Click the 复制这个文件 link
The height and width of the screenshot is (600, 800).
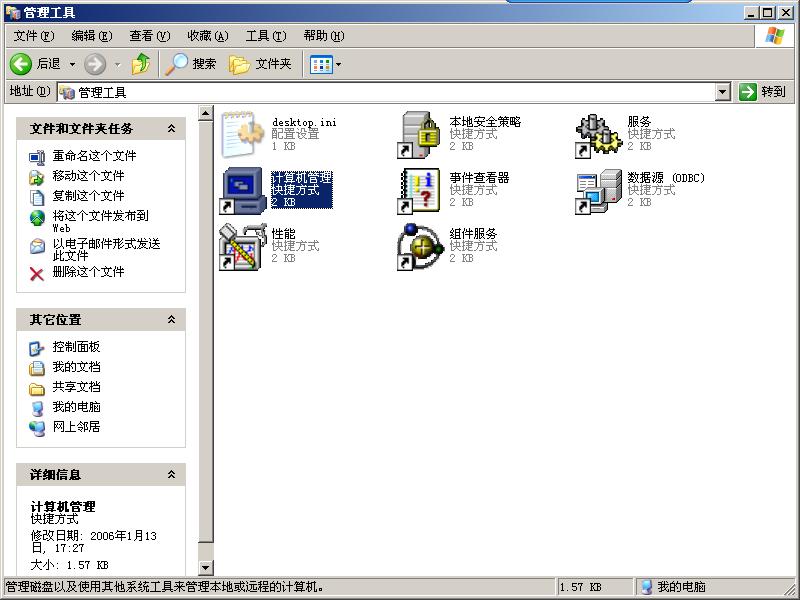click(88, 195)
